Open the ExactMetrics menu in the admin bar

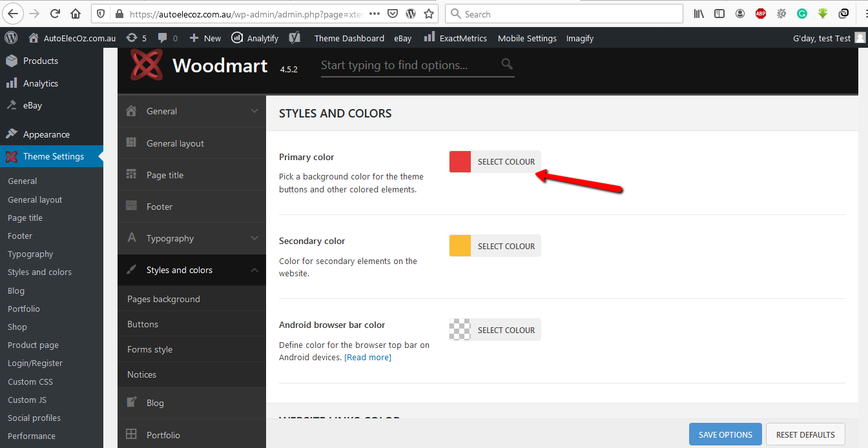coord(455,38)
